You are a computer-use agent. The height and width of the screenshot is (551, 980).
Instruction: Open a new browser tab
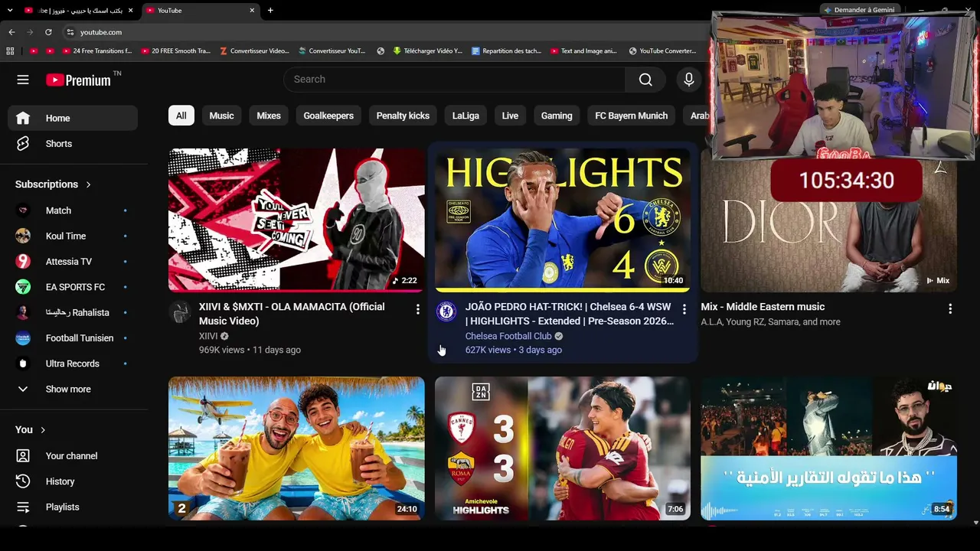click(270, 11)
